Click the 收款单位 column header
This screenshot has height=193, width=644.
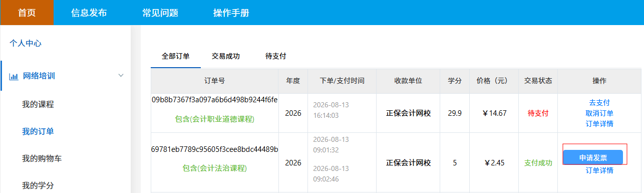tap(408, 81)
